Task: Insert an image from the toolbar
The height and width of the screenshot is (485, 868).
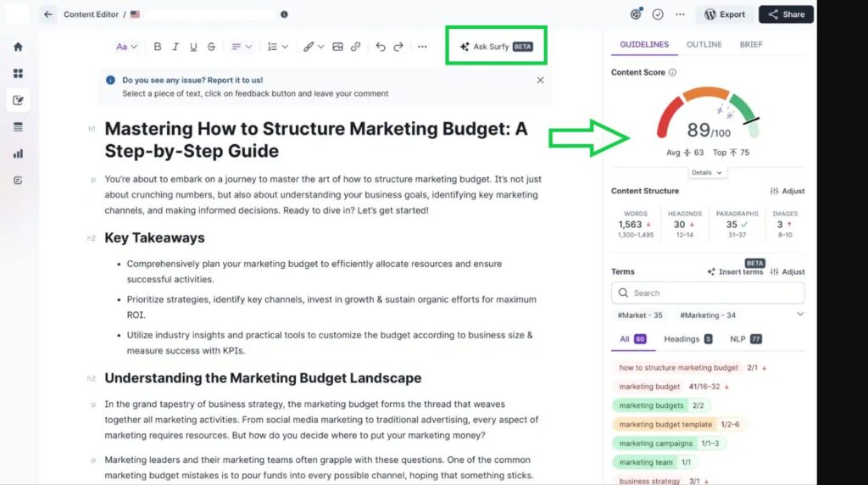Action: pyautogui.click(x=337, y=47)
